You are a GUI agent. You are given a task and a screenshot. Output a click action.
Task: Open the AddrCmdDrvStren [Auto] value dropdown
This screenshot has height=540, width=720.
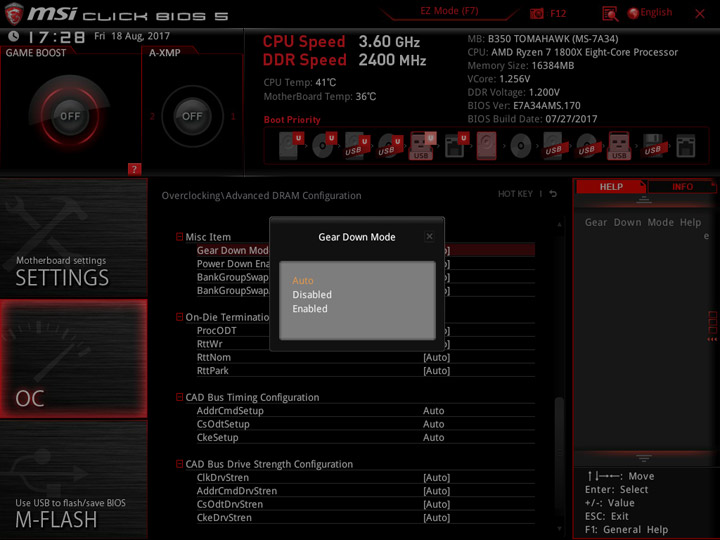(x=436, y=491)
